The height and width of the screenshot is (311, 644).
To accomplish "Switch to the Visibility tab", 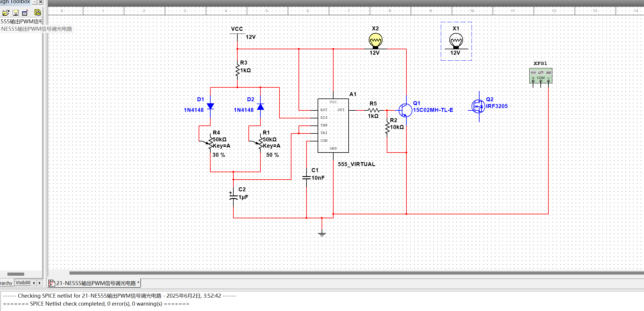I will pos(22,283).
